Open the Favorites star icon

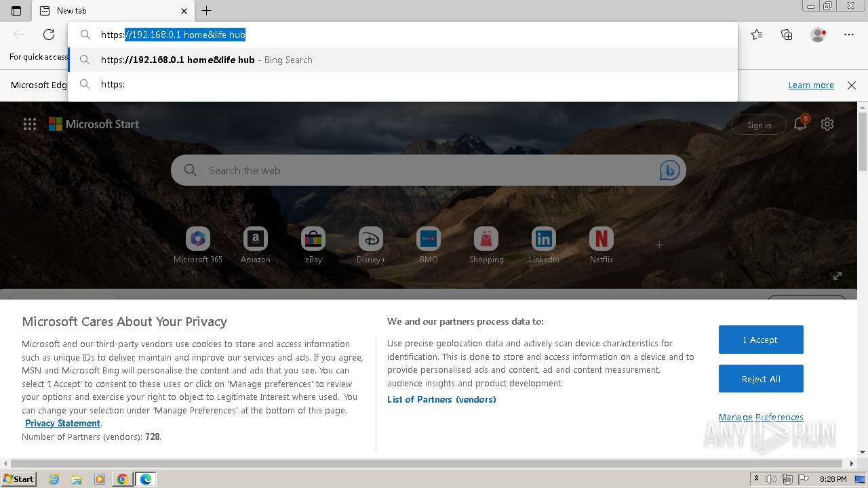coord(757,35)
